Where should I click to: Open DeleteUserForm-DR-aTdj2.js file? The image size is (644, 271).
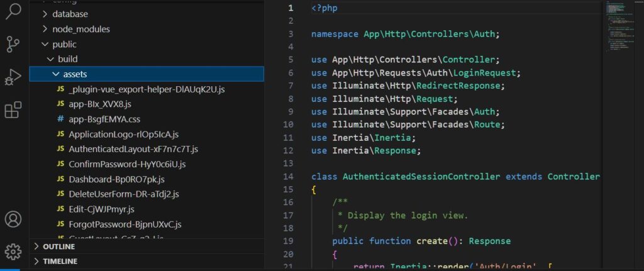(124, 194)
